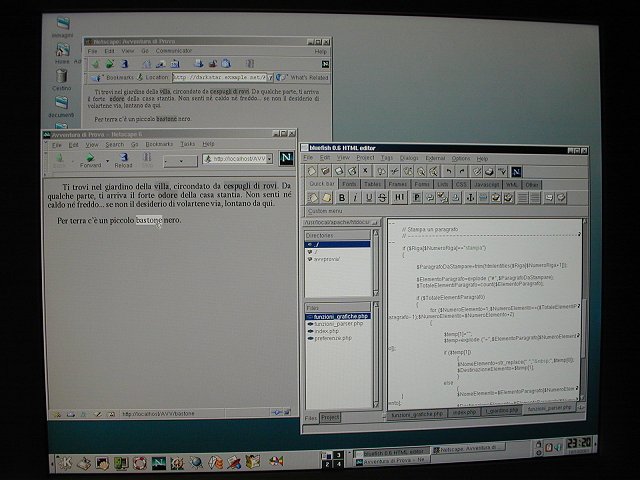The height and width of the screenshot is (480, 640).
Task: Open the Location dropdown in Netscape Communicator
Action: pos(270,77)
